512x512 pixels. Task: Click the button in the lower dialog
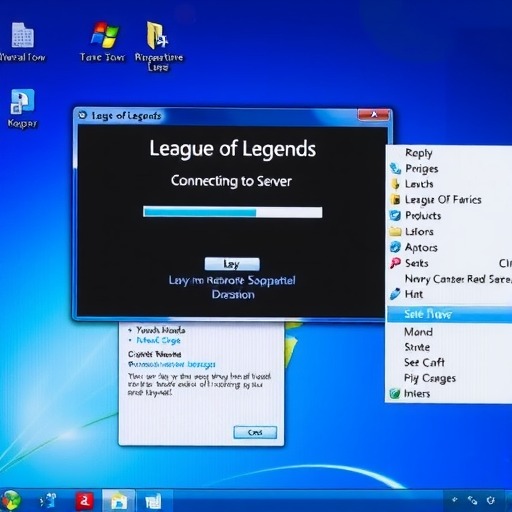[255, 432]
